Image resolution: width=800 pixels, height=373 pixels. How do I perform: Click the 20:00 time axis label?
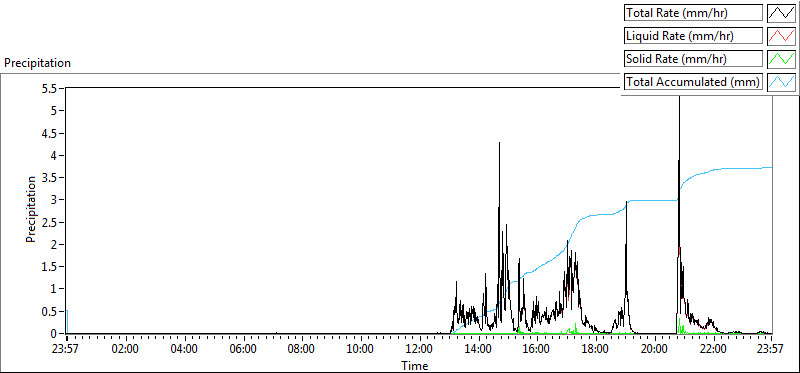click(x=655, y=350)
